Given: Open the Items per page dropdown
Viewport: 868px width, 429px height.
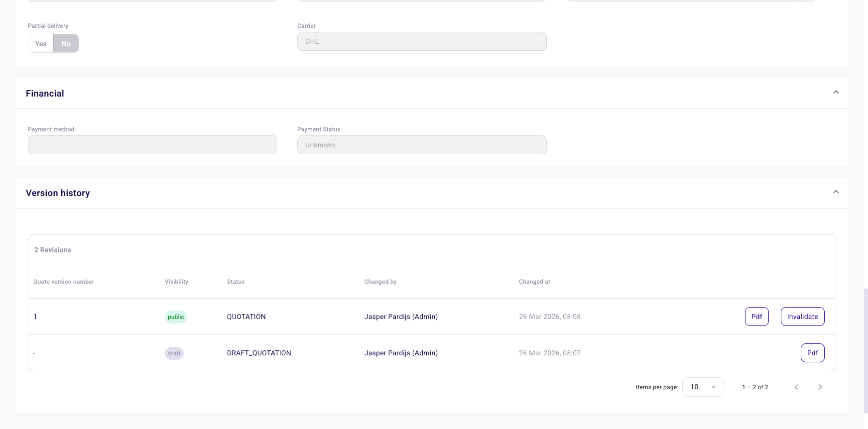Looking at the screenshot, I should click(x=703, y=387).
